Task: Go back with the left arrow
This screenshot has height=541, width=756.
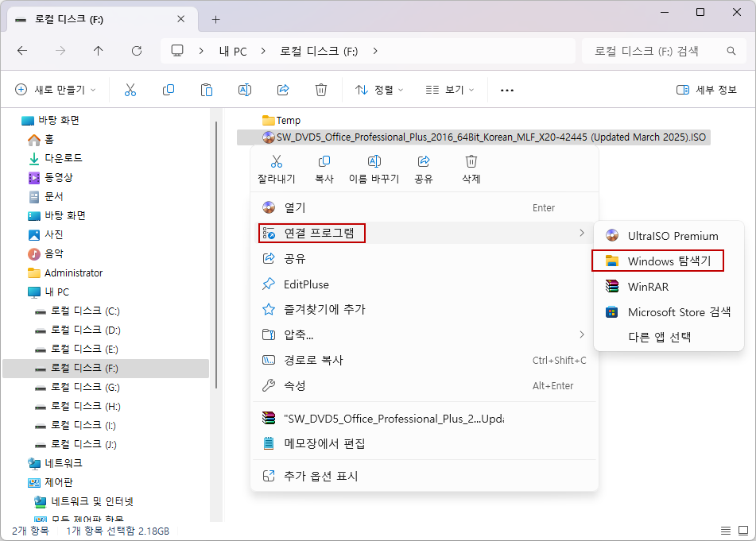Action: click(x=22, y=51)
